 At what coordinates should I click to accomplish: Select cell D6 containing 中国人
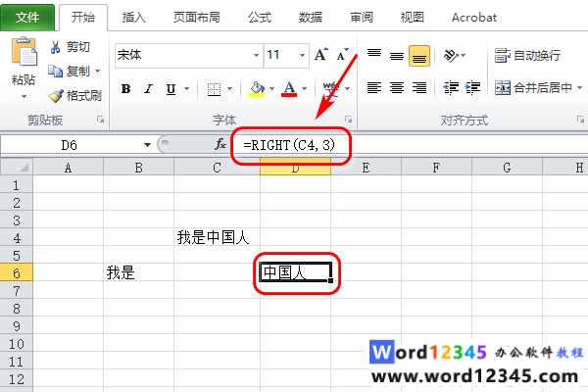[x=296, y=272]
